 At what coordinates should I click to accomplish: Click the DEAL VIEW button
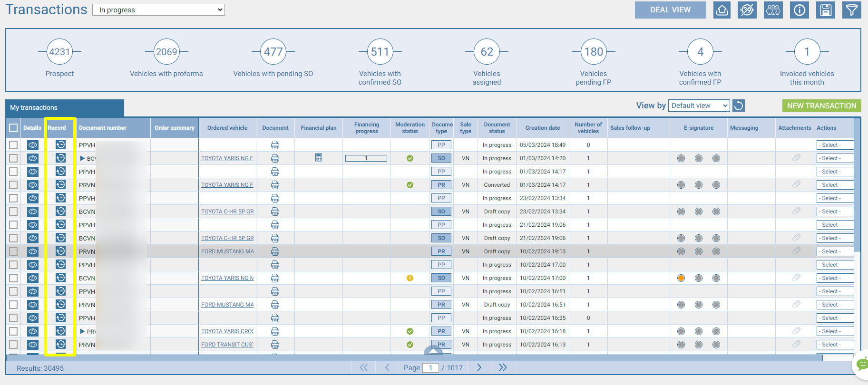pos(670,10)
